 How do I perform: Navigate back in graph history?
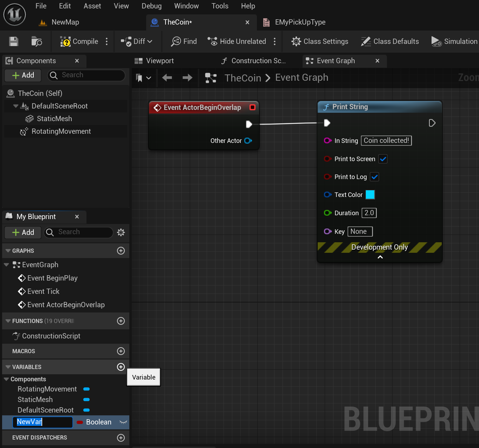167,78
